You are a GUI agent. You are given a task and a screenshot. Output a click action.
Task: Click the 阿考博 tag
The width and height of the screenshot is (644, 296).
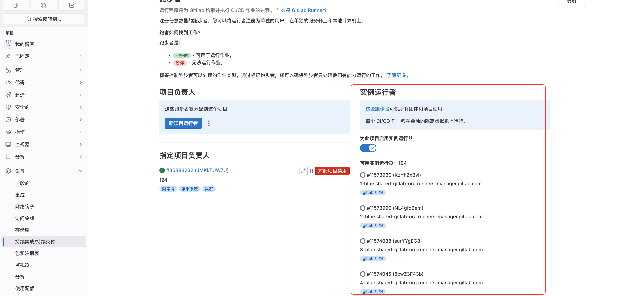(168, 189)
